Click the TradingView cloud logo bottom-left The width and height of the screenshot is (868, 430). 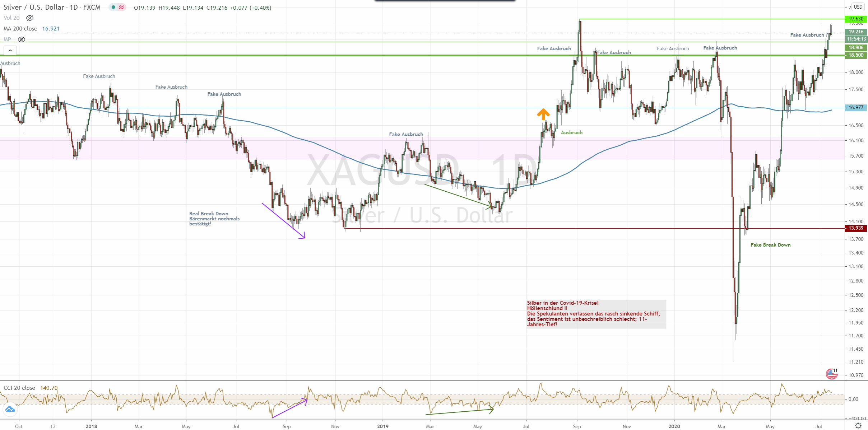point(10,409)
